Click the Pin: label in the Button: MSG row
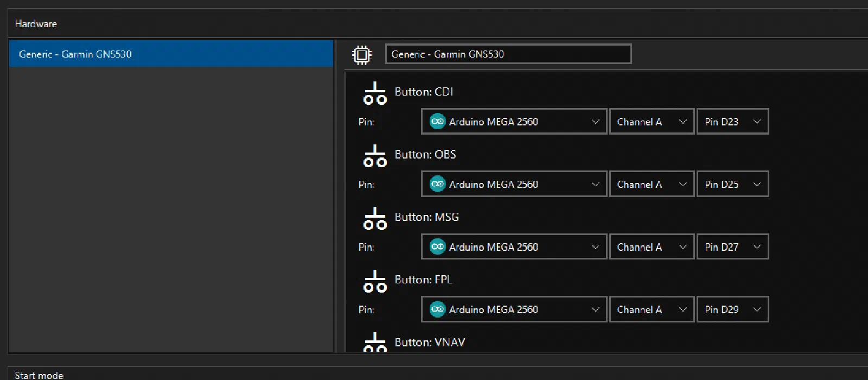 pos(366,246)
